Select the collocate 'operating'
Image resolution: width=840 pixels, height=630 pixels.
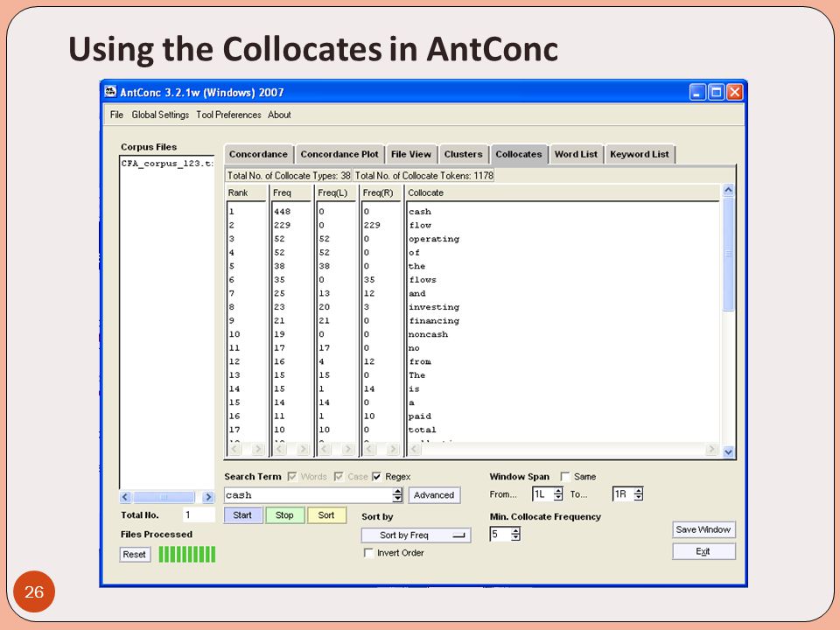point(434,239)
